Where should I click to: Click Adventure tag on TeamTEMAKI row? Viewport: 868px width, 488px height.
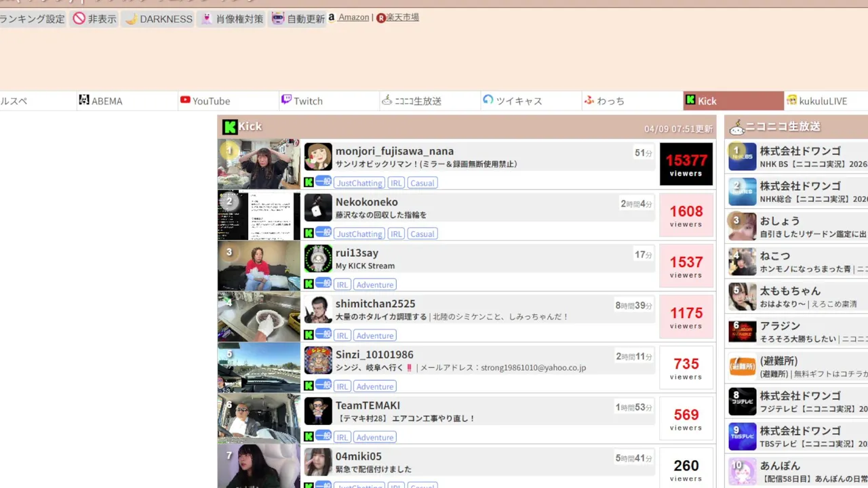(x=375, y=437)
